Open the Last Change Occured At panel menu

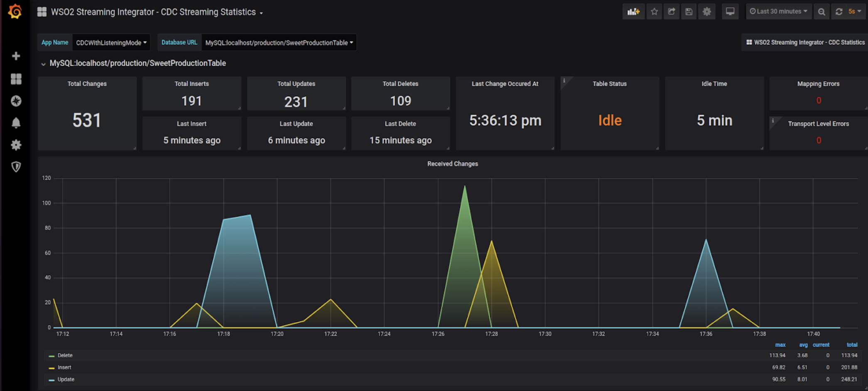(x=505, y=84)
